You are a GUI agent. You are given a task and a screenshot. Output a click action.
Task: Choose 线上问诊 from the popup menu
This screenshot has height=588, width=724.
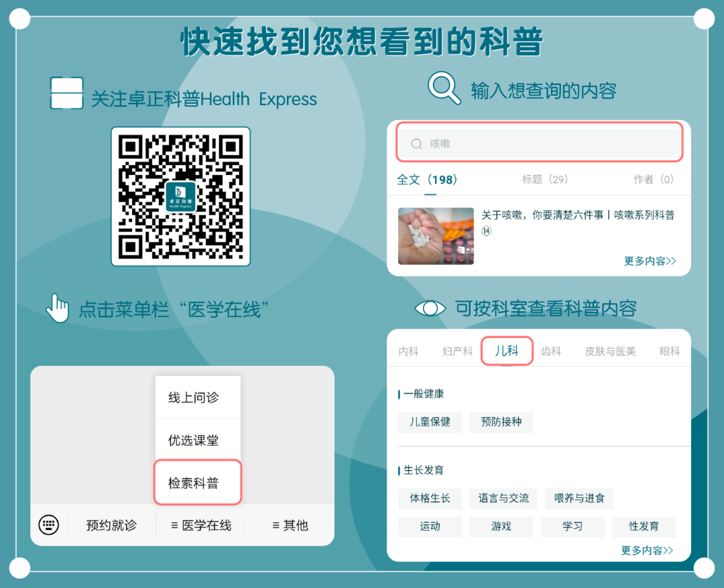pos(198,398)
